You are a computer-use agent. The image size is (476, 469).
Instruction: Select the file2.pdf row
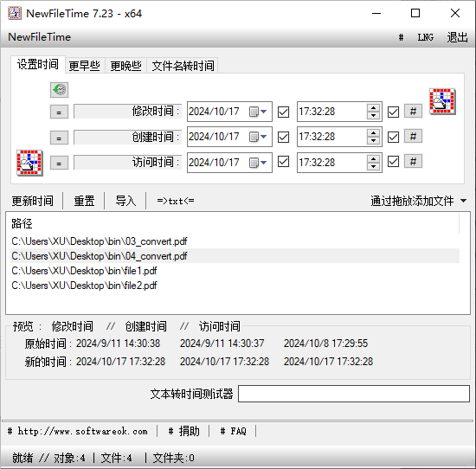tap(235, 286)
